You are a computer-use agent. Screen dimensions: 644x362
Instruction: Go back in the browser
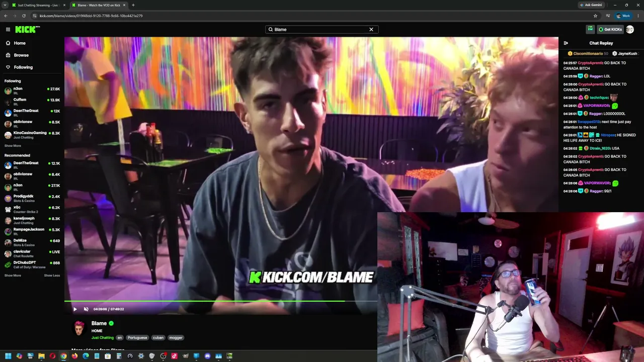(6, 16)
